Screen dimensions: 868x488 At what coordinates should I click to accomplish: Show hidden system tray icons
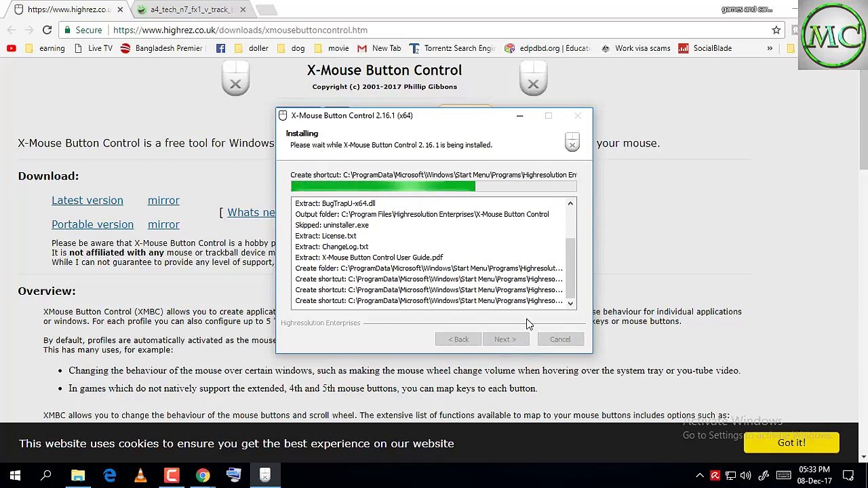[x=699, y=476]
